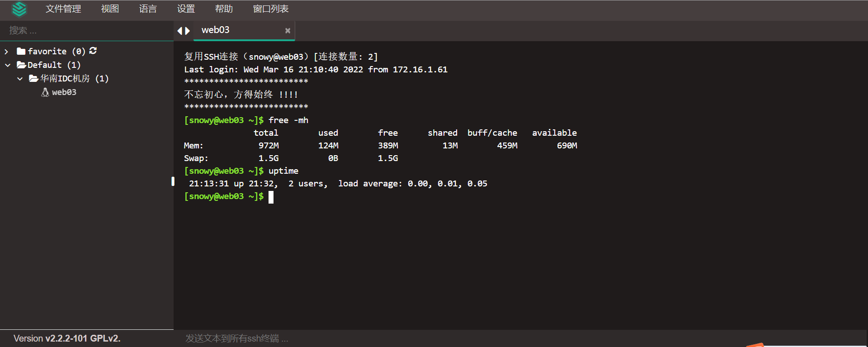Click the Swap used value 0B
Screen dimensions: 868x347
pos(333,158)
